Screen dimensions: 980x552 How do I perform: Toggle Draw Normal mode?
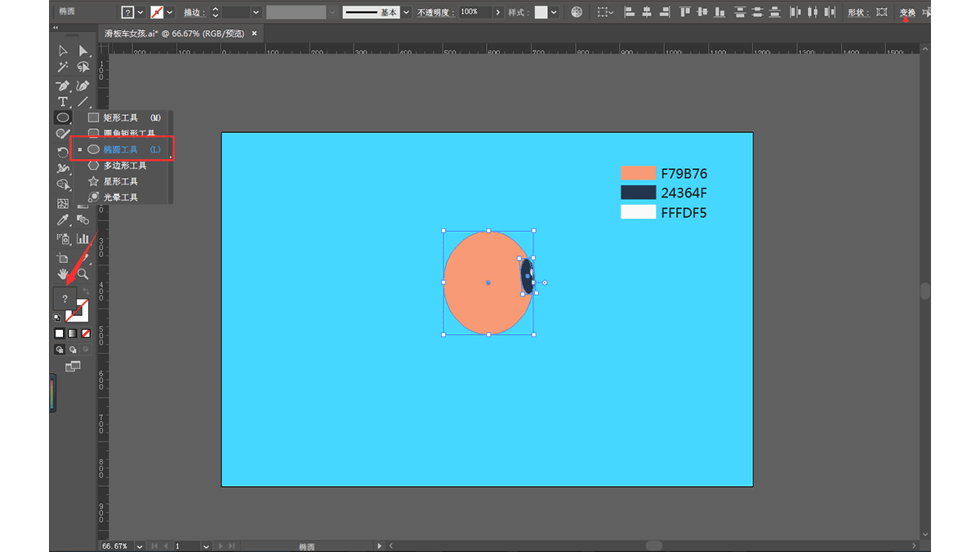point(60,349)
